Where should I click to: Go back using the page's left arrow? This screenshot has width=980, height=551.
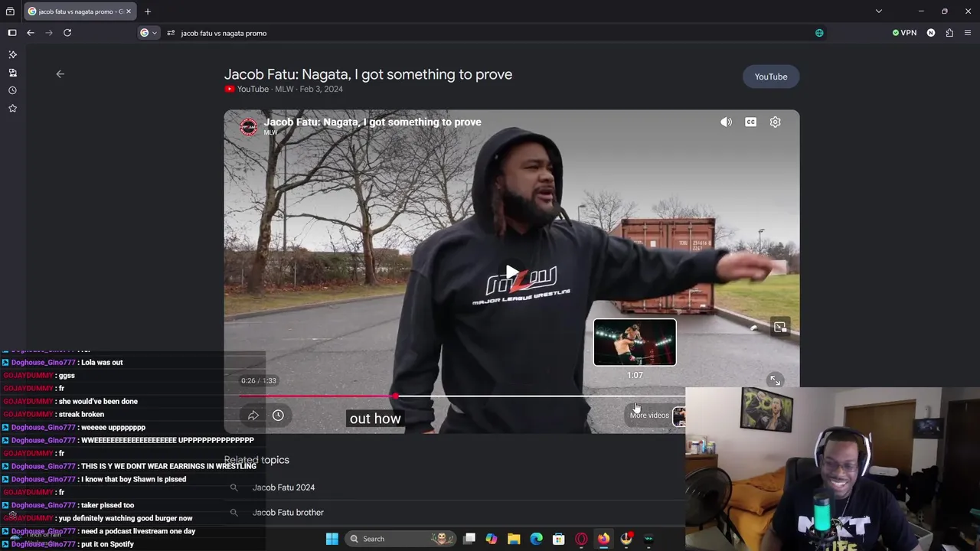tap(60, 74)
